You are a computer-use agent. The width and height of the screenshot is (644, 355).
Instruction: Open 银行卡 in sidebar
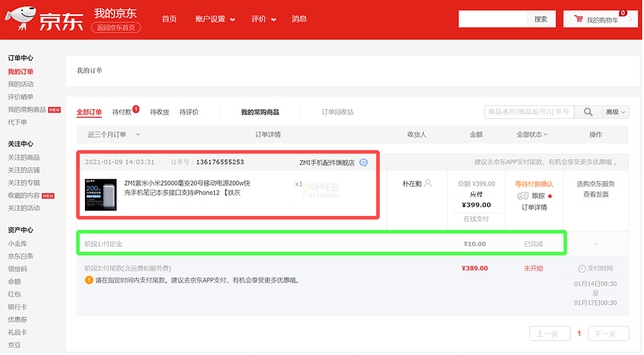click(x=17, y=307)
